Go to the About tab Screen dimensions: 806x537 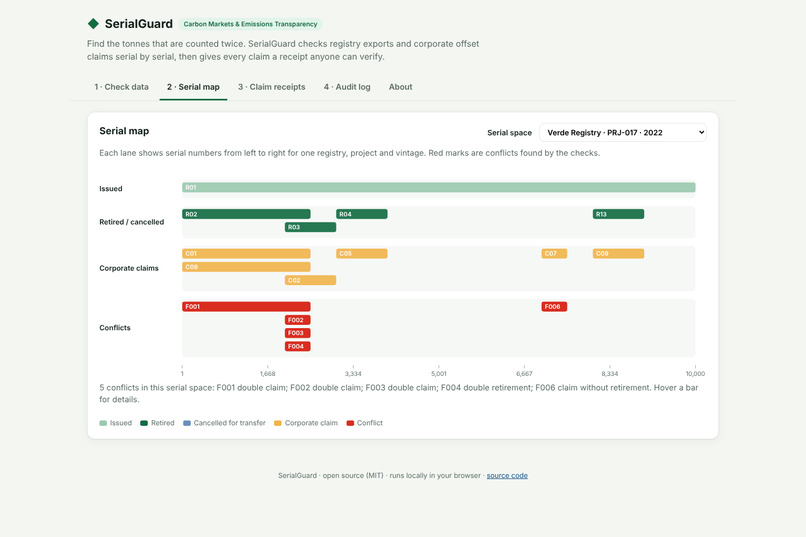point(400,87)
